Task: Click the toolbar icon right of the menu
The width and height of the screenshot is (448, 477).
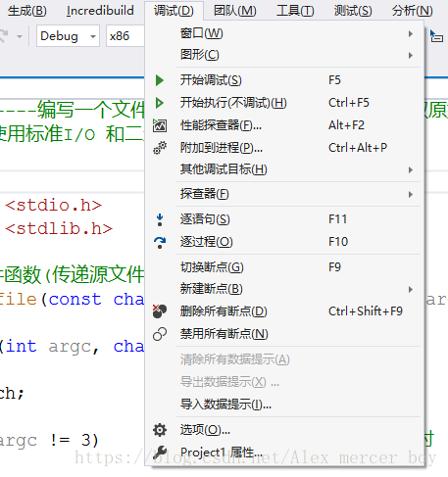Action: click(x=436, y=36)
